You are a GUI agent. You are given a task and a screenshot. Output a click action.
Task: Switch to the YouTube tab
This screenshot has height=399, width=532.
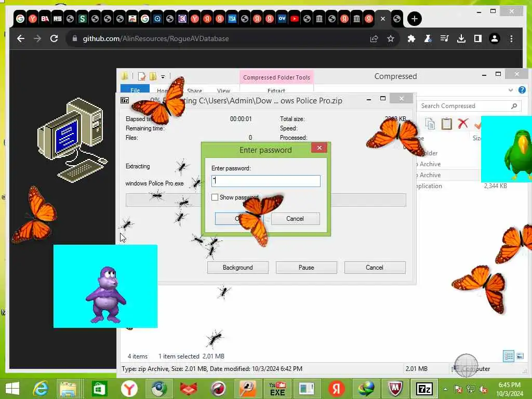(x=295, y=19)
